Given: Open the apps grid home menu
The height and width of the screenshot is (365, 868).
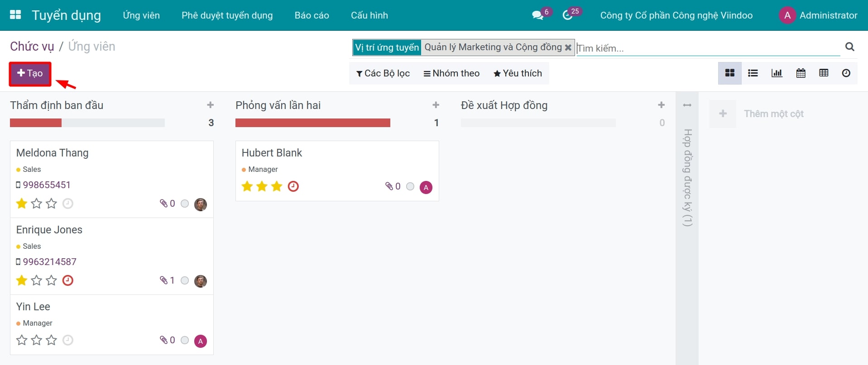Looking at the screenshot, I should pyautogui.click(x=15, y=15).
